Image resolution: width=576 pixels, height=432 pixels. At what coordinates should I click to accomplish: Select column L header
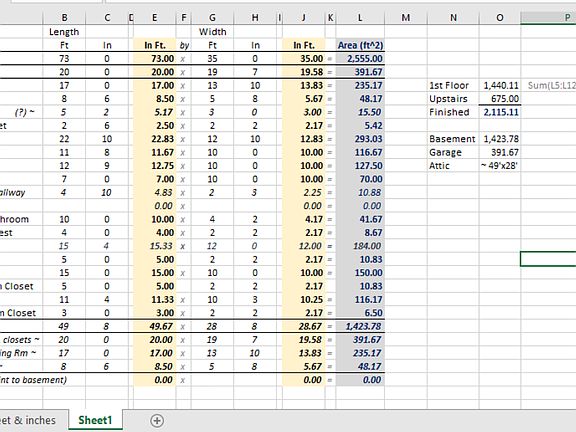pos(360,18)
